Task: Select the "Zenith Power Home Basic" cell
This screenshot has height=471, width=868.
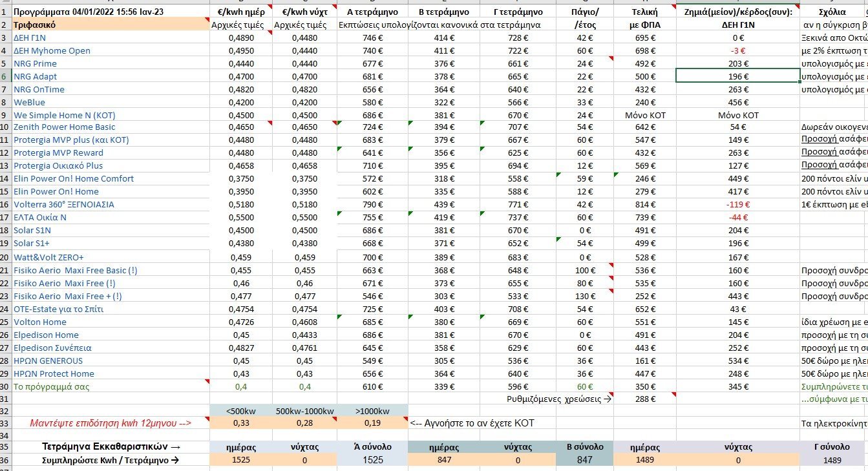Action: [110, 127]
